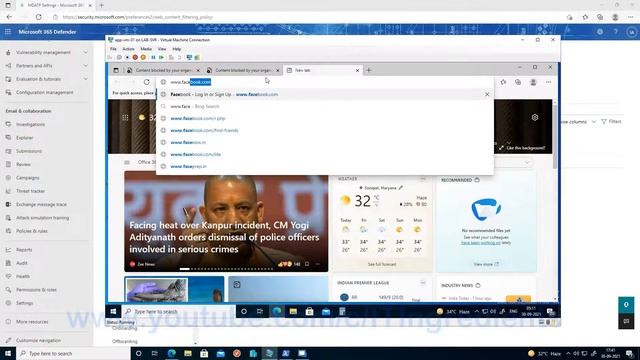The width and height of the screenshot is (640, 360).
Task: Click See full forecast in the weather card
Action: (382, 264)
